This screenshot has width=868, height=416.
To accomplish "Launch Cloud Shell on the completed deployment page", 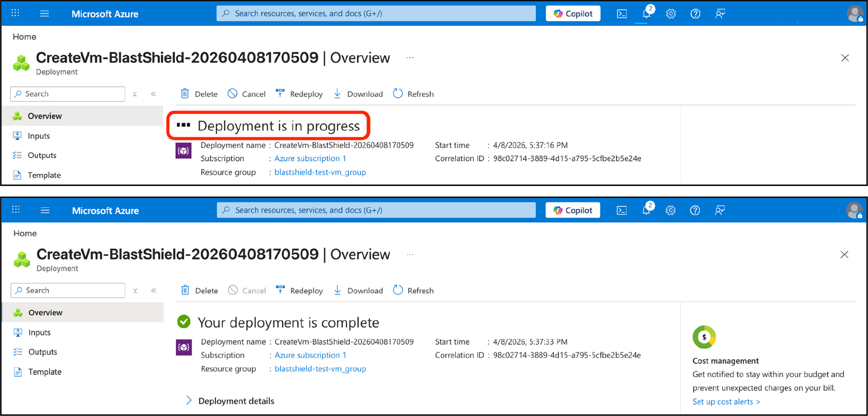I will (622, 210).
